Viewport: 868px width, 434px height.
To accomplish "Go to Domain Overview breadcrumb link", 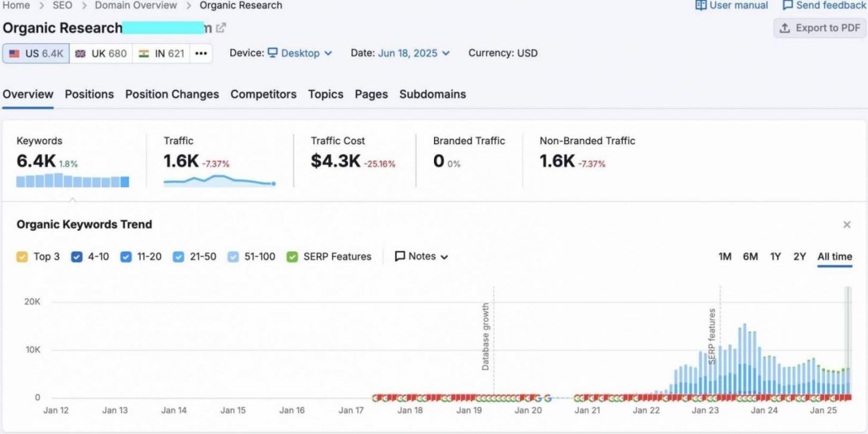I will coord(135,5).
